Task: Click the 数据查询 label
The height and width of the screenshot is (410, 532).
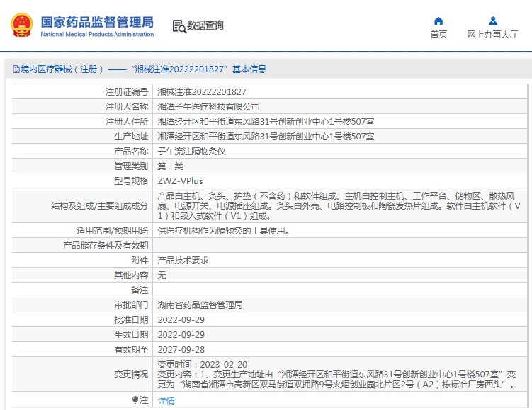Action: point(205,25)
